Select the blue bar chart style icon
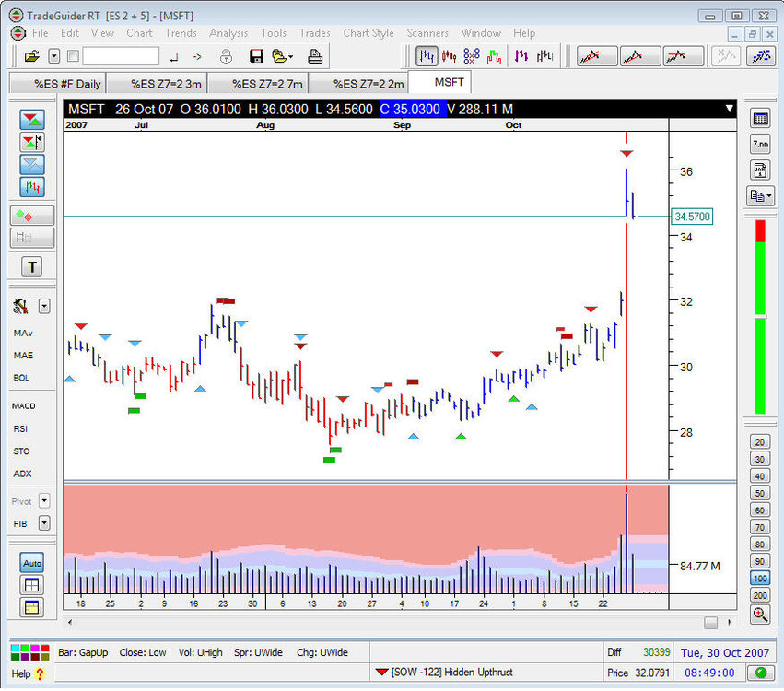 427,56
